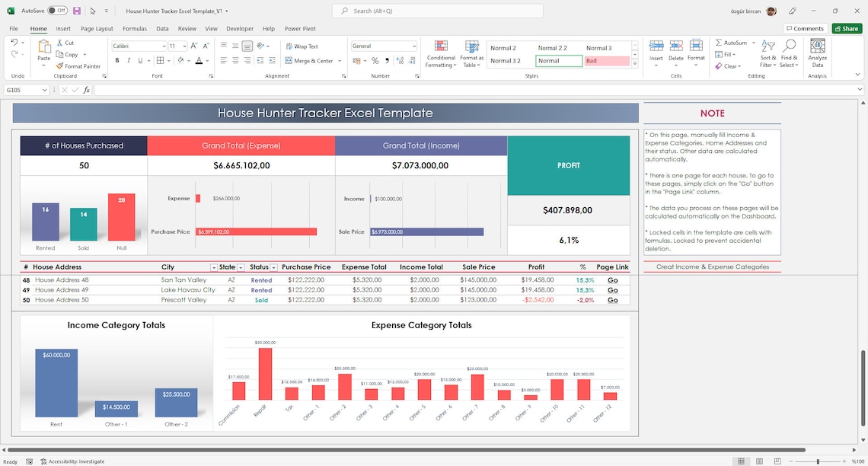Viewport: 868px width, 466px height.
Task: Open Conditional Formatting options
Action: point(440,53)
